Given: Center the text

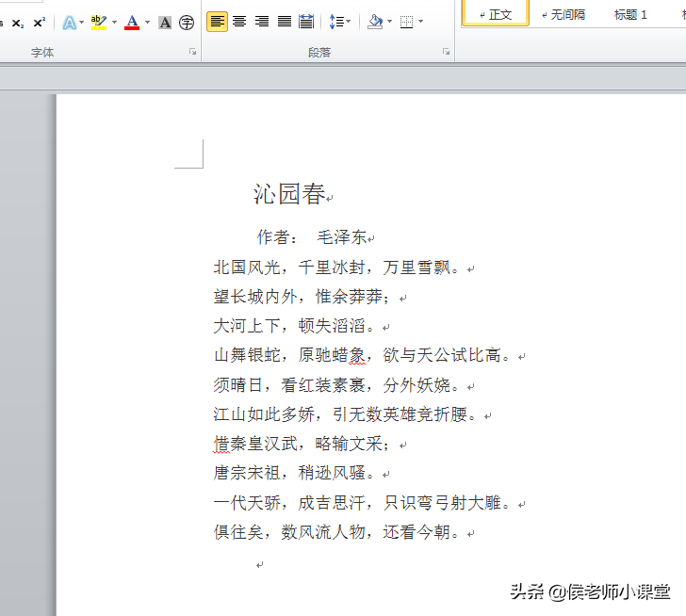Looking at the screenshot, I should tap(239, 22).
